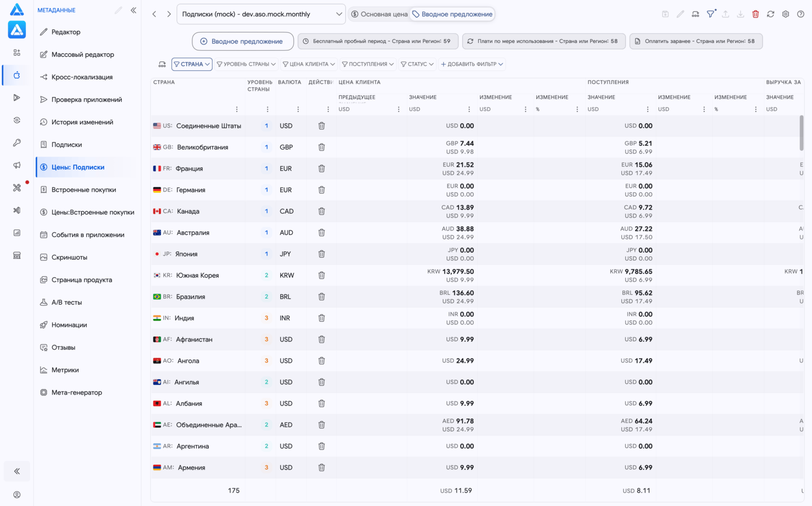Viewport: 812px width, 506px height.
Task: Open Встроенные покупки menu item
Action: point(83,190)
